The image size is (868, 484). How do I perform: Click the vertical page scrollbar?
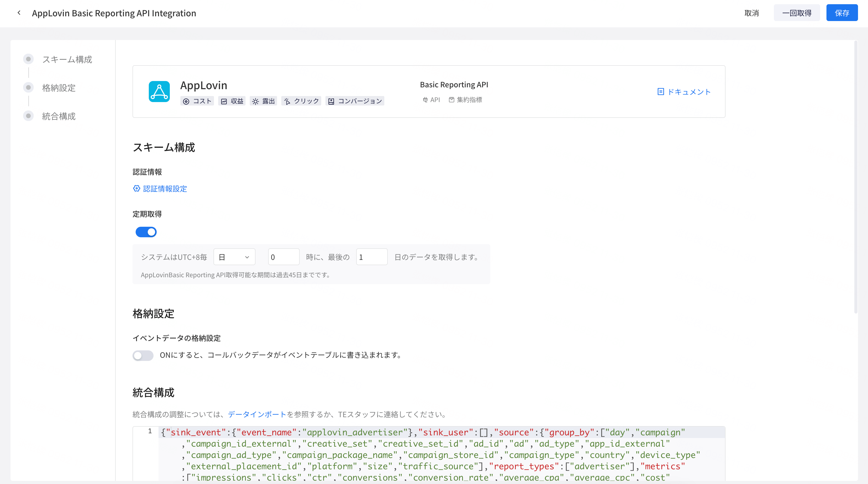856,177
